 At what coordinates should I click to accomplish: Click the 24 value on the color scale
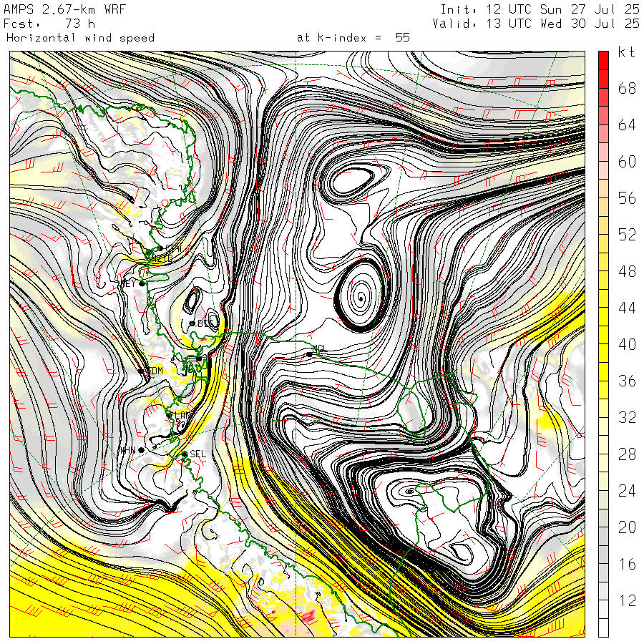coord(627,491)
